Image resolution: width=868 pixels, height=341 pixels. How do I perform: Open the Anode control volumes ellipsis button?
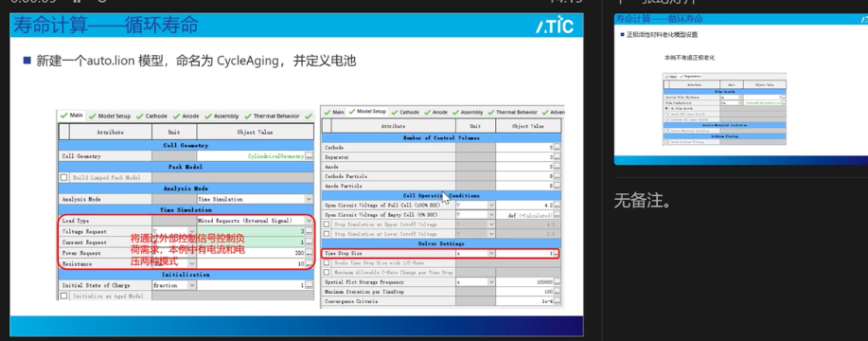[x=557, y=167]
